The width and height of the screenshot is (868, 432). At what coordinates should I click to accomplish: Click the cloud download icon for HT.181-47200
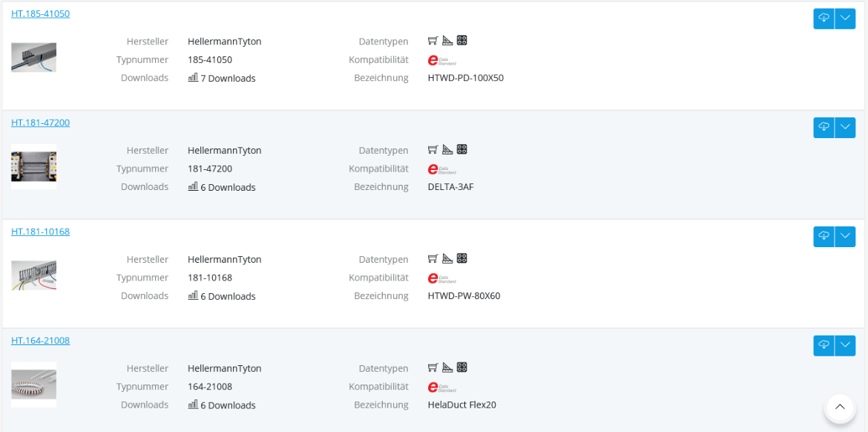(823, 128)
